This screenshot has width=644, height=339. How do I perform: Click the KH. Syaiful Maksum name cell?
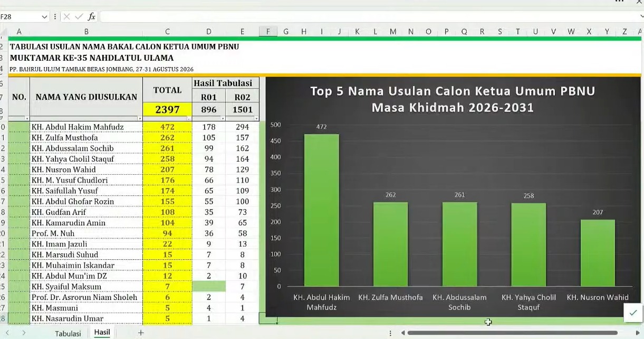(x=86, y=287)
